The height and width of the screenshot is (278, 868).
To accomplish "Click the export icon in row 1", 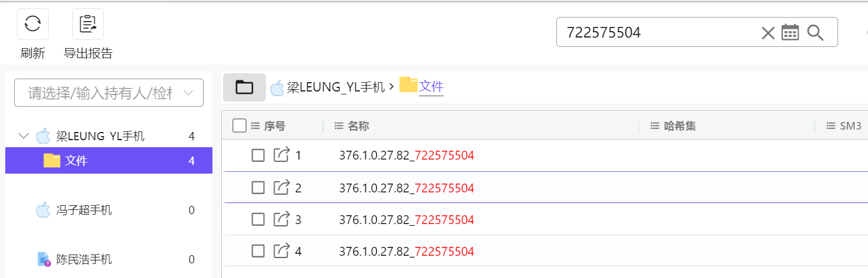I will point(282,155).
